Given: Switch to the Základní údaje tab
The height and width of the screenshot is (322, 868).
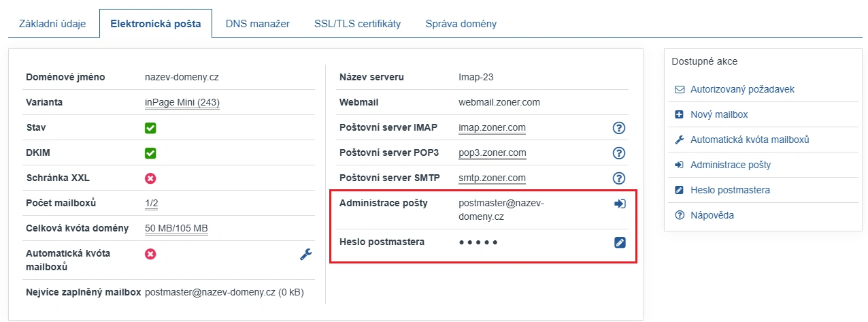Looking at the screenshot, I should pos(52,24).
